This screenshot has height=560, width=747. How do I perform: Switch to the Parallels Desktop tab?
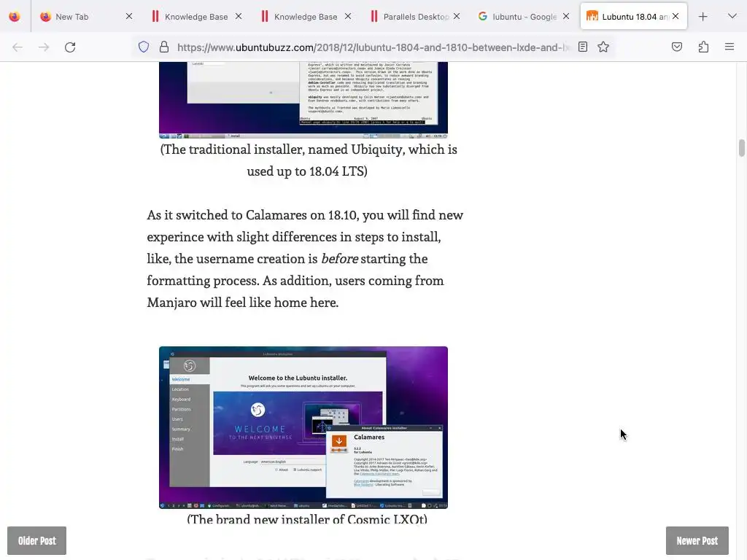(414, 17)
